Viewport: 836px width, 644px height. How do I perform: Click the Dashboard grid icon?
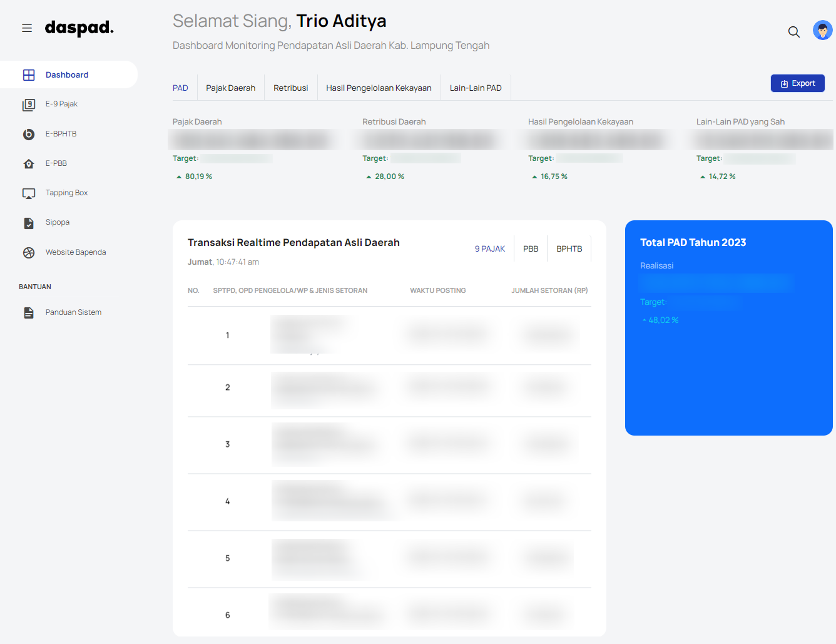click(29, 75)
